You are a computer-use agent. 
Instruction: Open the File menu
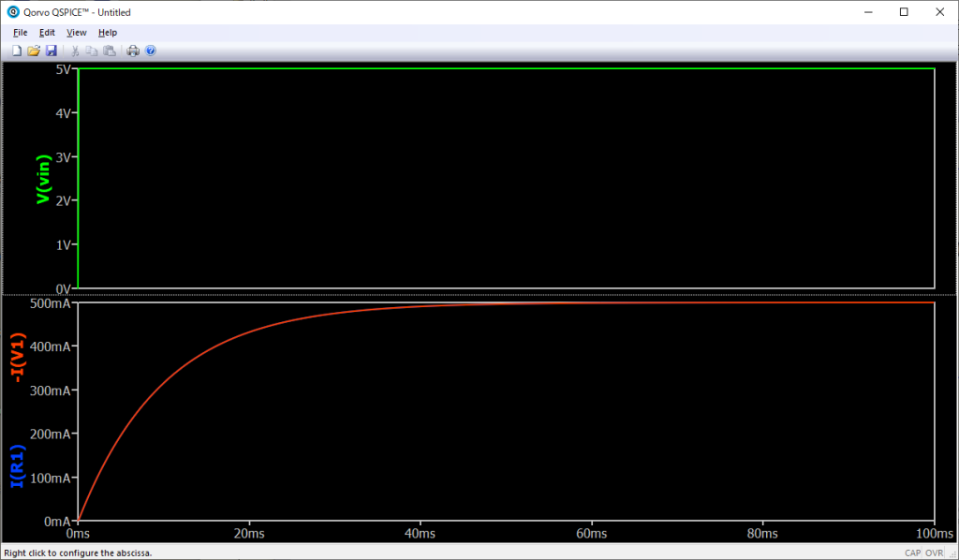[21, 33]
